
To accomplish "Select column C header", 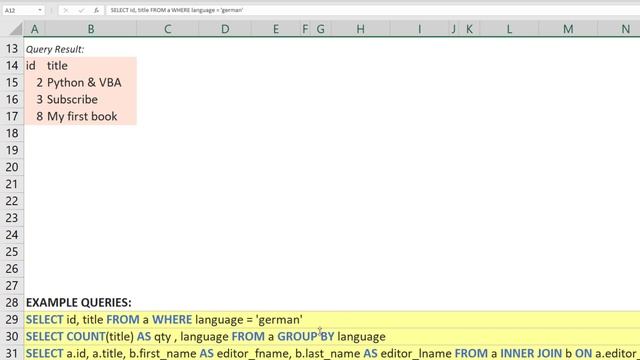I will [x=167, y=29].
